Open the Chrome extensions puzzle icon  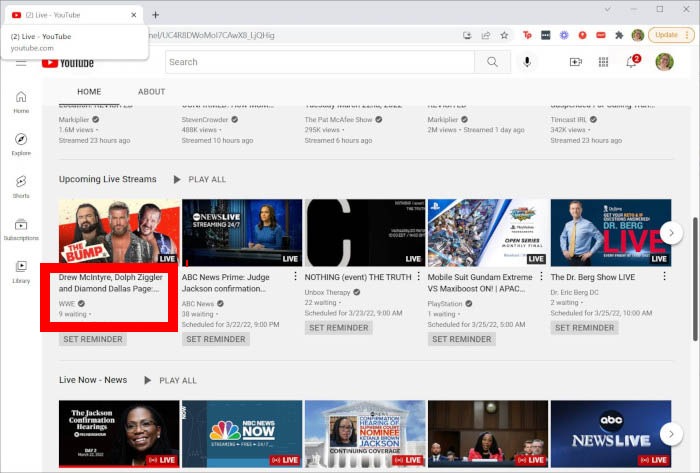[x=619, y=35]
